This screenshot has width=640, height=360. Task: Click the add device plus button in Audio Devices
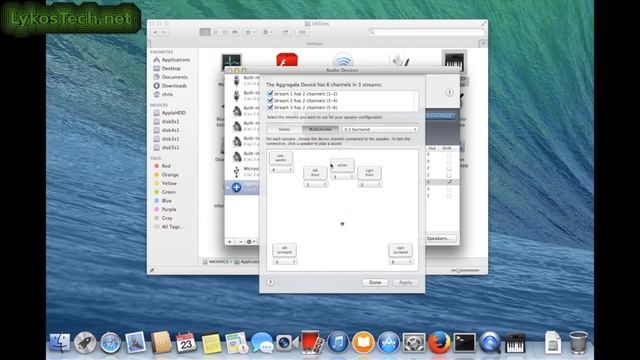(x=230, y=242)
